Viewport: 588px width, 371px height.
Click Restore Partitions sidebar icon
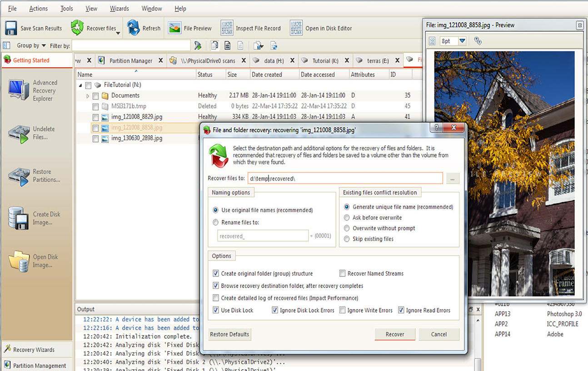19,176
